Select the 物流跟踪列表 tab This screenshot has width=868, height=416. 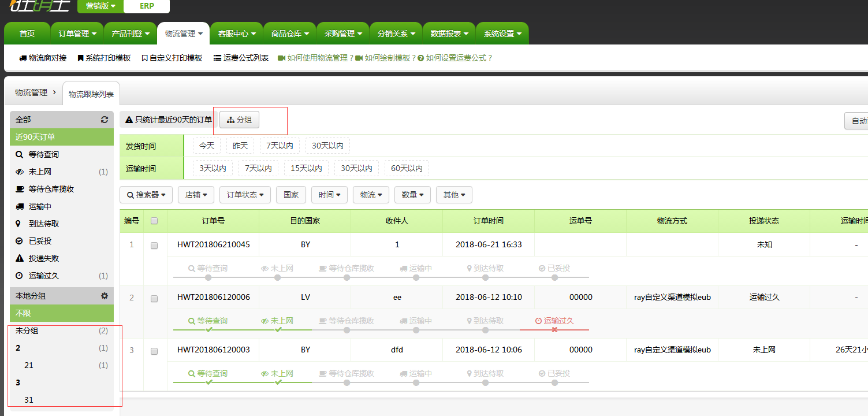[x=91, y=94]
